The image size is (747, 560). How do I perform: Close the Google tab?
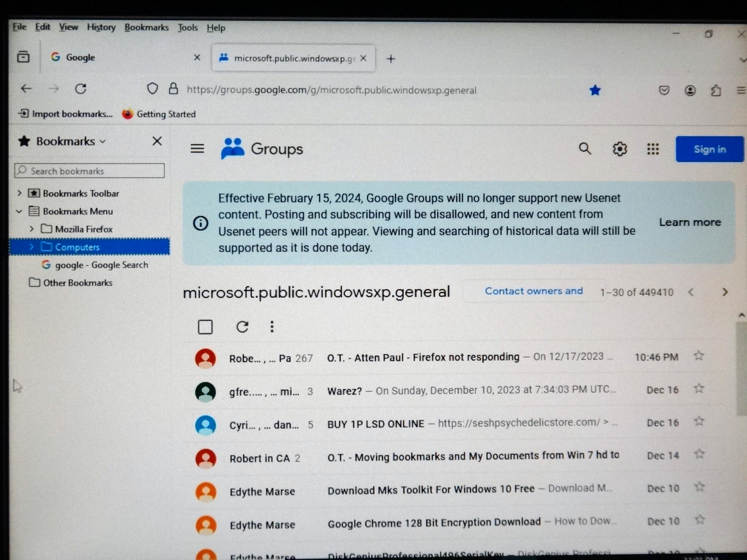tap(197, 57)
